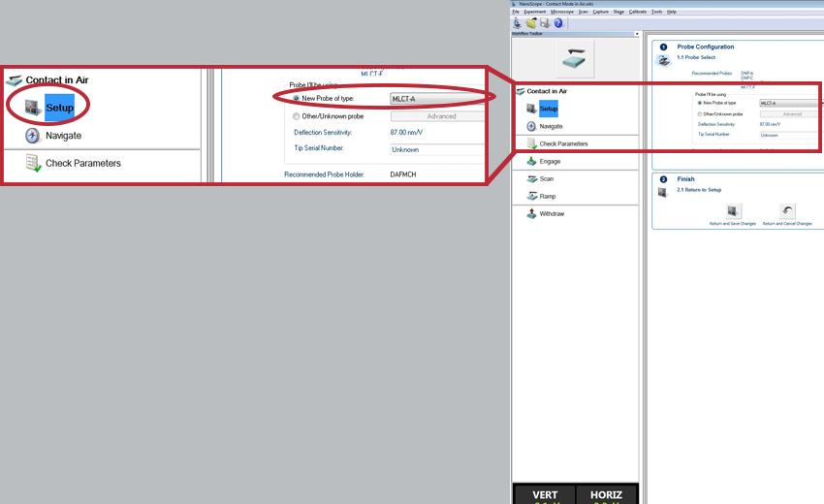Open the Scan menu in menu bar
The height and width of the screenshot is (504, 824).
coord(583,12)
